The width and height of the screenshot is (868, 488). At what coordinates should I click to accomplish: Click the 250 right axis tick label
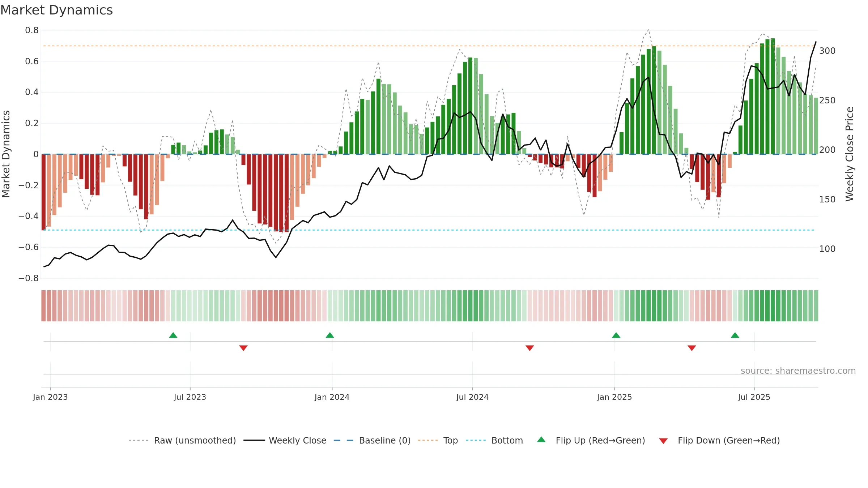(x=827, y=100)
